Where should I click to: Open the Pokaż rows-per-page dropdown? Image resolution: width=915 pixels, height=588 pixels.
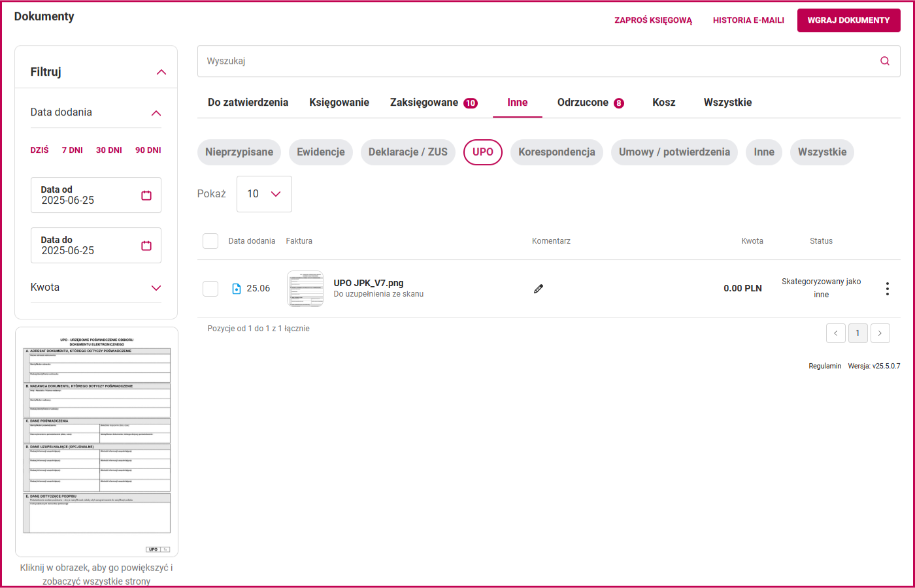264,194
